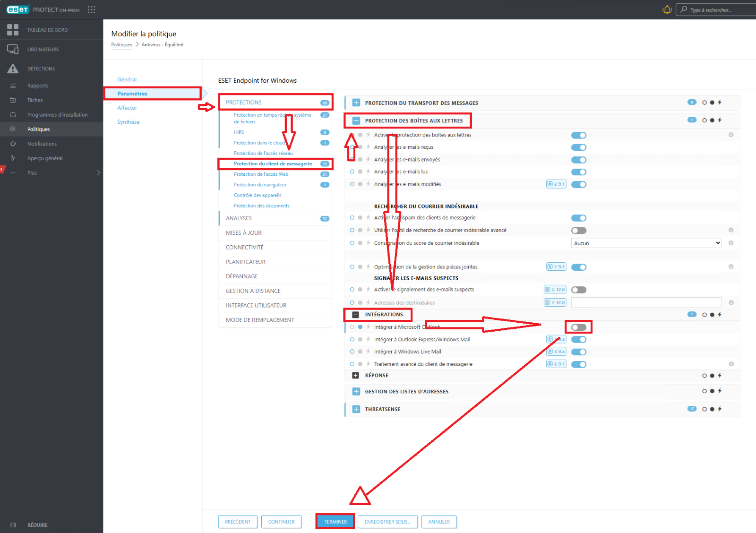Toggle Analyser les e-mails lus switch
This screenshot has height=533, width=756.
(579, 172)
